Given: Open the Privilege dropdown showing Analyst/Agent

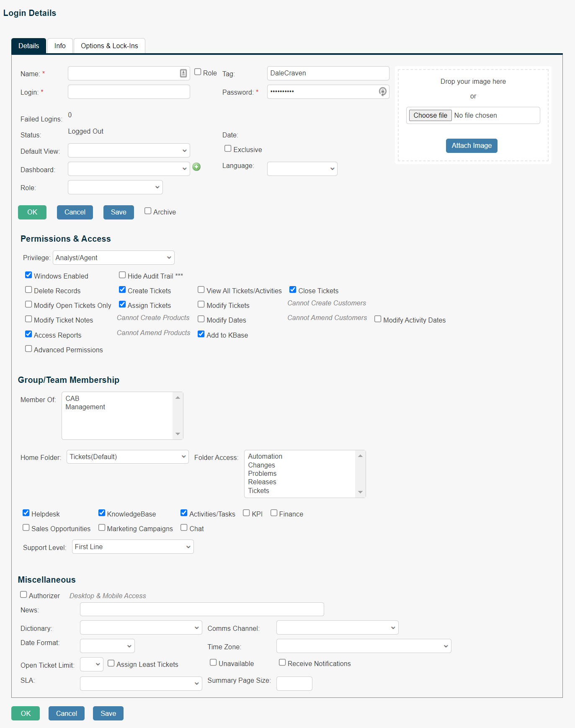Looking at the screenshot, I should click(113, 258).
